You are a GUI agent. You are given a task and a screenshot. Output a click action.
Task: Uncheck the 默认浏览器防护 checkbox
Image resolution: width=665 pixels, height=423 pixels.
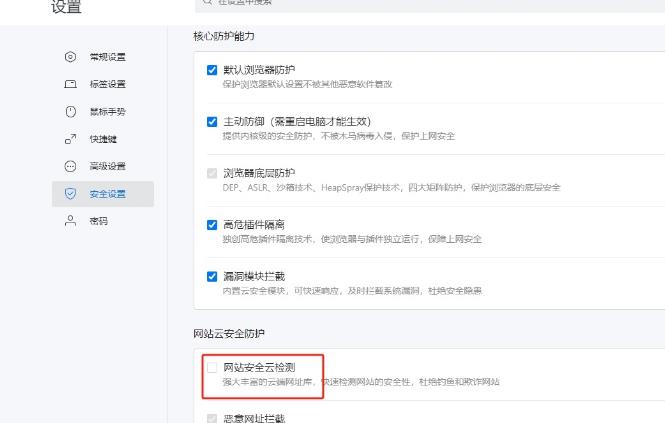(x=212, y=70)
